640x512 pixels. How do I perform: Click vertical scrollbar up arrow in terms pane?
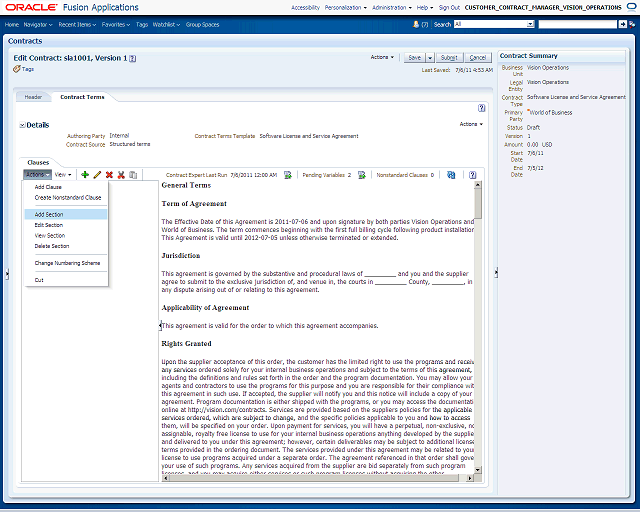click(478, 185)
